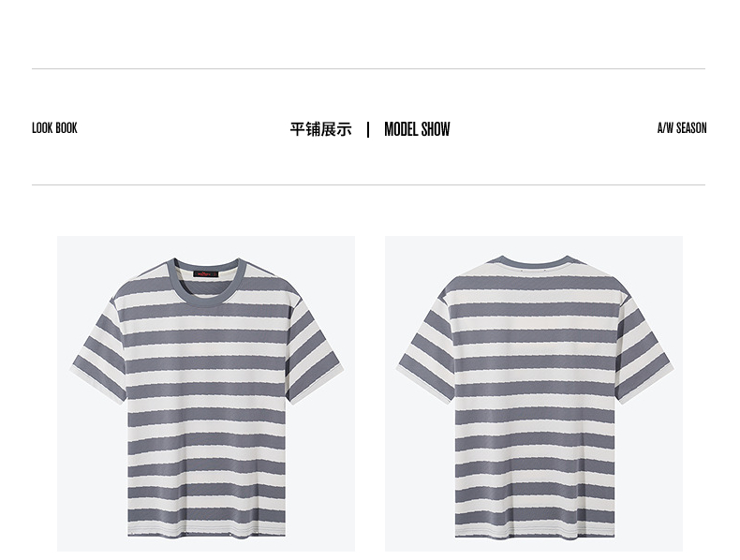Click the red brand tag inside front collar

(206, 273)
